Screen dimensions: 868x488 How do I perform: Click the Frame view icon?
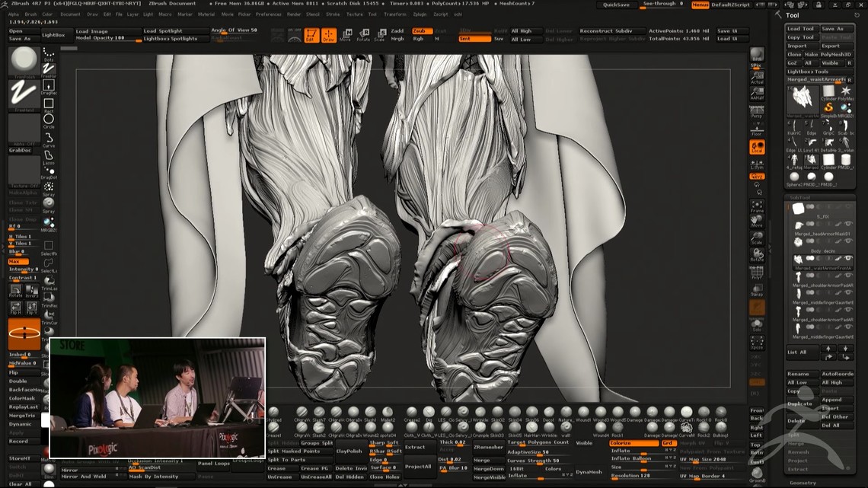click(x=757, y=206)
